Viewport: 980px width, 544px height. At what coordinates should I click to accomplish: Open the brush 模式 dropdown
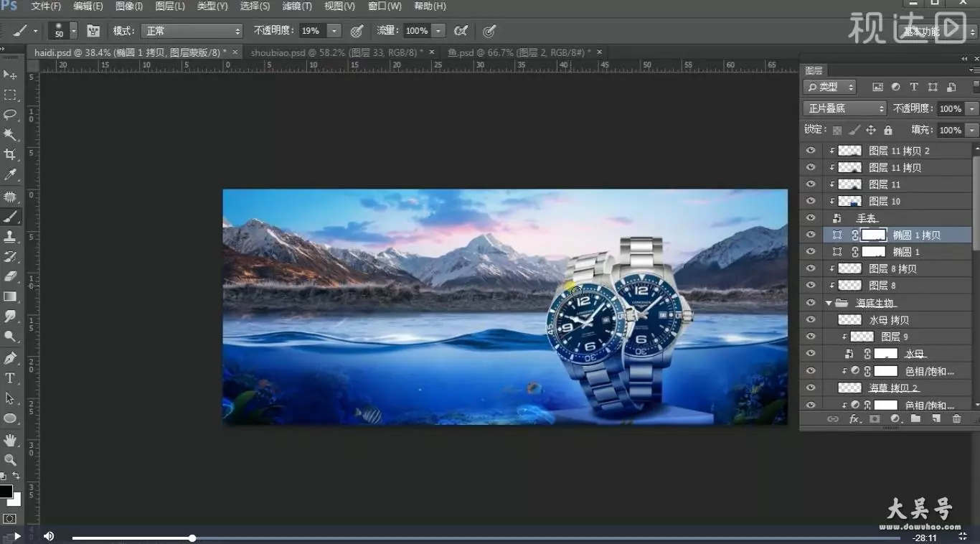click(x=192, y=31)
